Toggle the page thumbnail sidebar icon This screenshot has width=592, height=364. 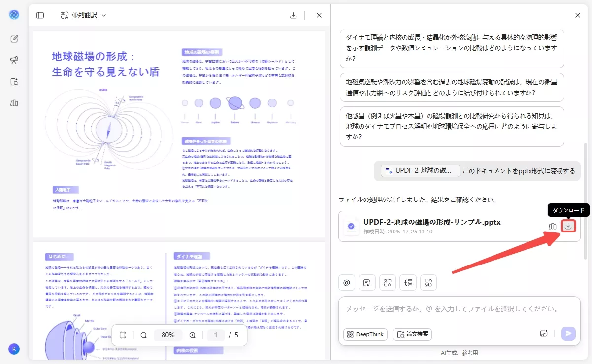[40, 15]
